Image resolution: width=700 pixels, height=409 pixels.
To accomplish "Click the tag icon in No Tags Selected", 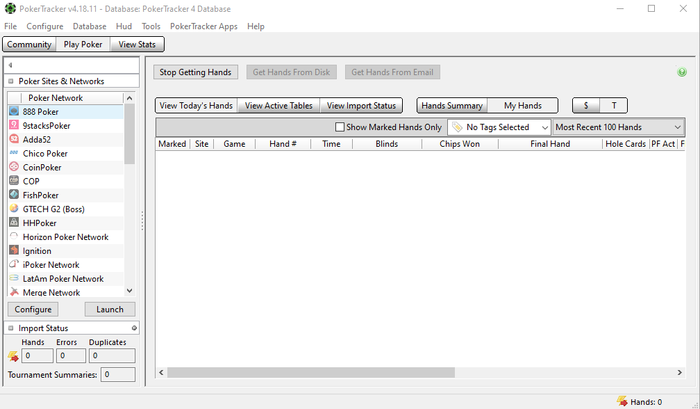I will point(457,127).
